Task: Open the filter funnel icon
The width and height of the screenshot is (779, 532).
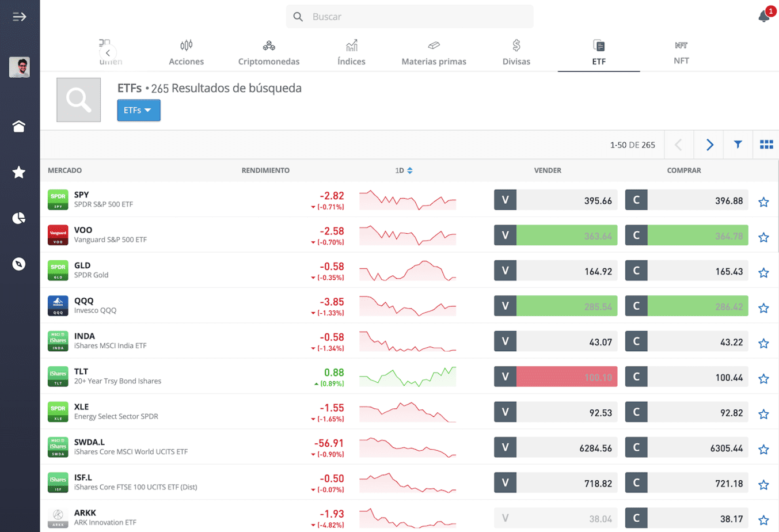Action: (738, 145)
